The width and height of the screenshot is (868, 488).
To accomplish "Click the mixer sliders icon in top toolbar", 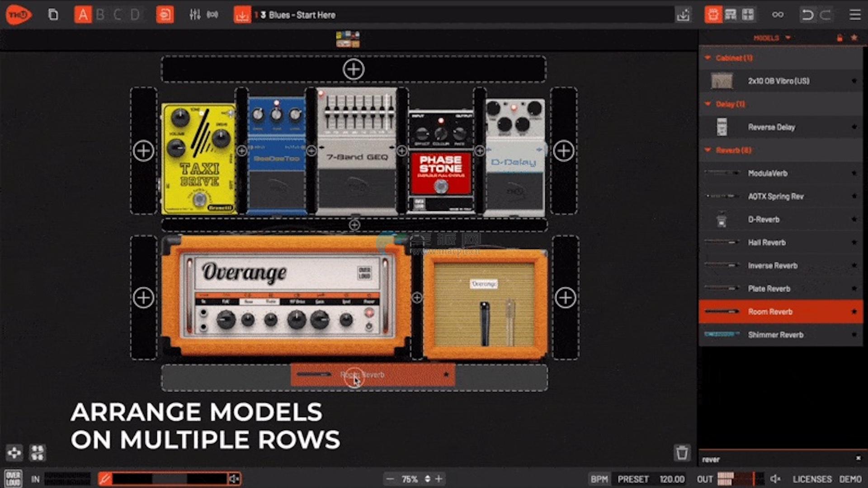I will [x=195, y=15].
